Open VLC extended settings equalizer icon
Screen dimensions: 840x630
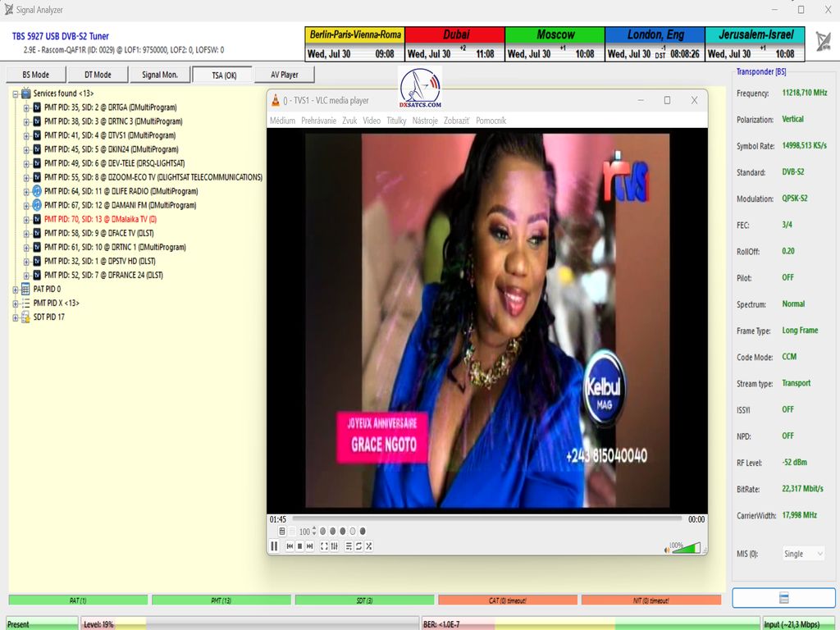click(x=335, y=546)
